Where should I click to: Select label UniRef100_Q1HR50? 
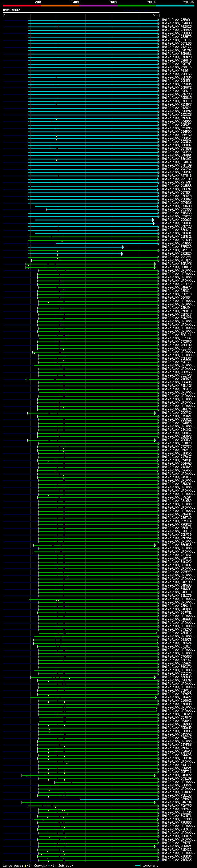tap(176, 454)
